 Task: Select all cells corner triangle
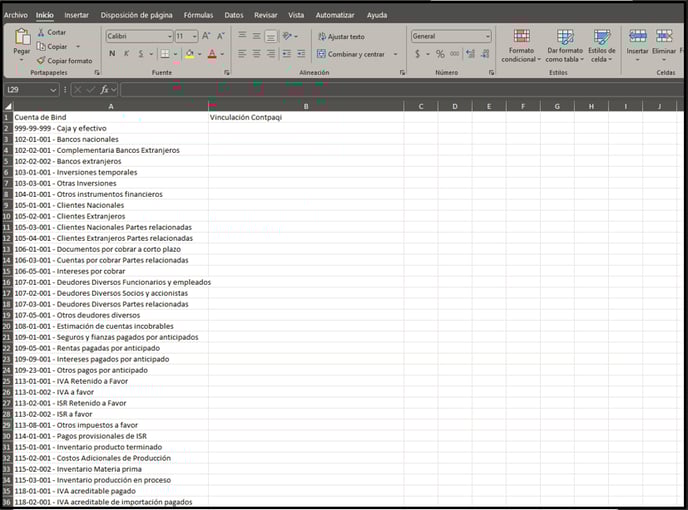[8, 106]
